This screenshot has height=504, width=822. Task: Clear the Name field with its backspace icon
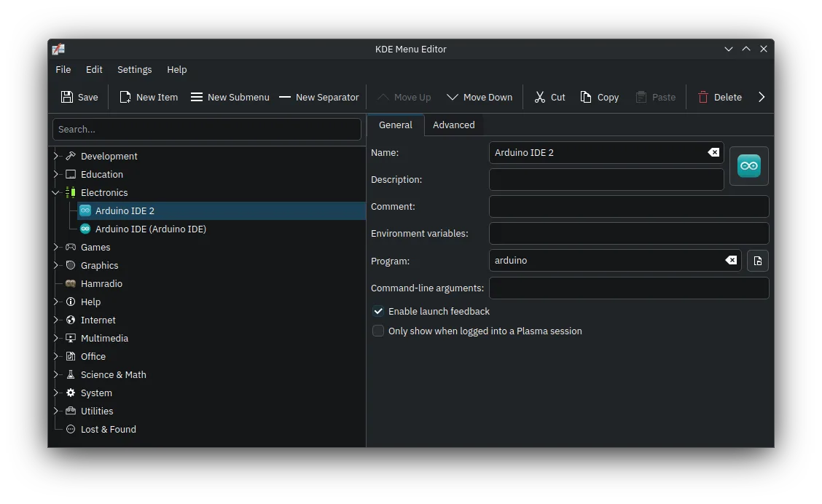click(x=713, y=152)
